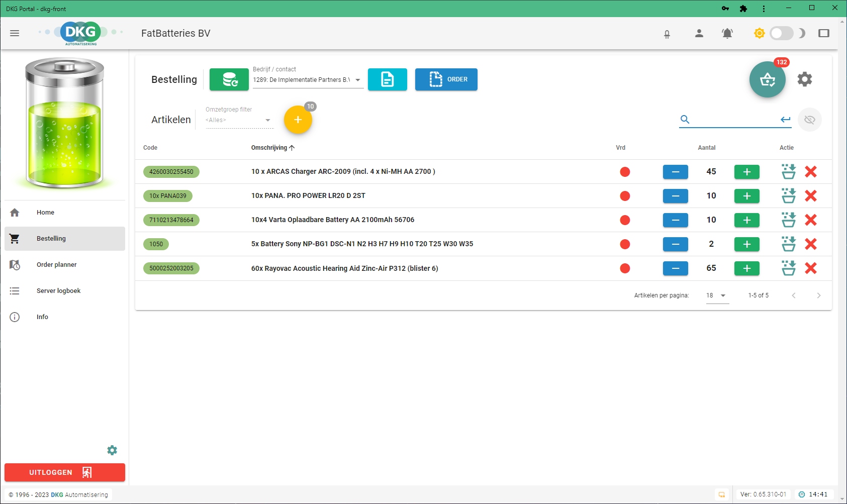Viewport: 847px width, 504px height.
Task: Go to previous page of articles
Action: [x=794, y=295]
